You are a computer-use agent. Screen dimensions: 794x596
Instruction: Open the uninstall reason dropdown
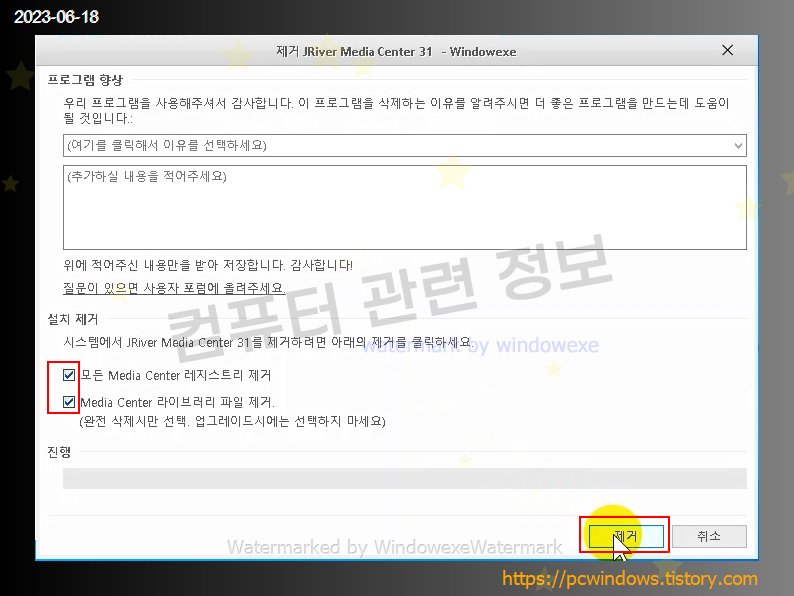[x=405, y=146]
